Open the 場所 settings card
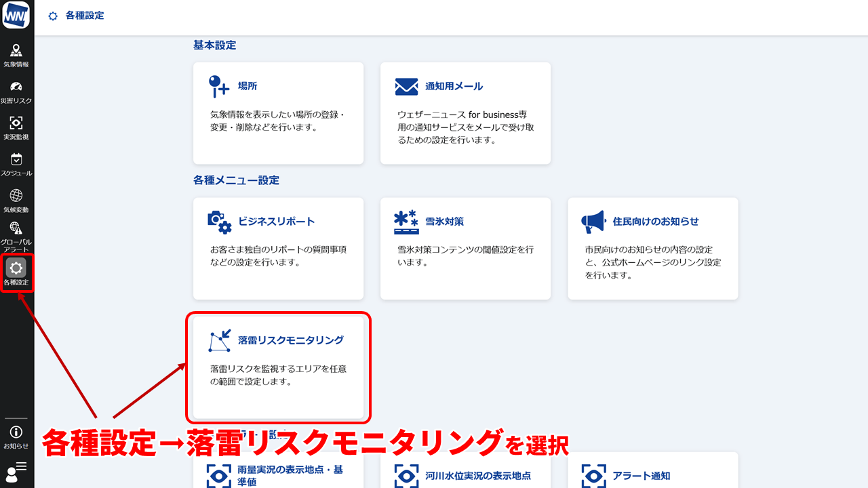 click(278, 113)
